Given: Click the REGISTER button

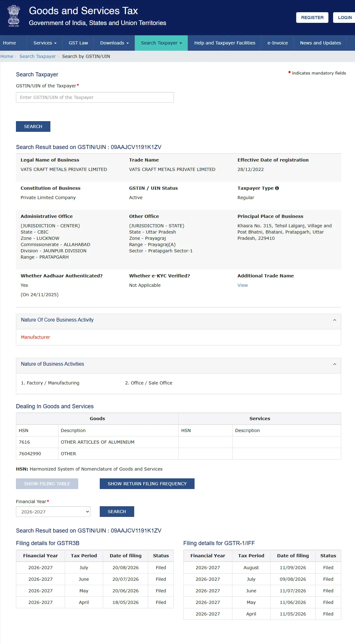Looking at the screenshot, I should click(312, 18).
